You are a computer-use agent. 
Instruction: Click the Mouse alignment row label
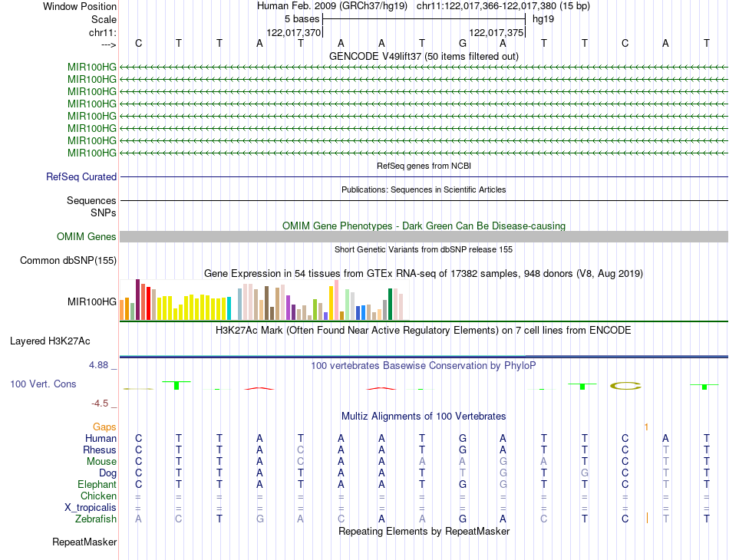pyautogui.click(x=101, y=462)
